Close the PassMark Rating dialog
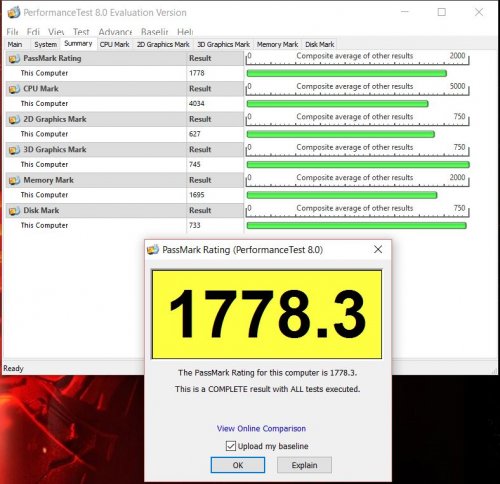The width and height of the screenshot is (500, 484). [x=378, y=249]
